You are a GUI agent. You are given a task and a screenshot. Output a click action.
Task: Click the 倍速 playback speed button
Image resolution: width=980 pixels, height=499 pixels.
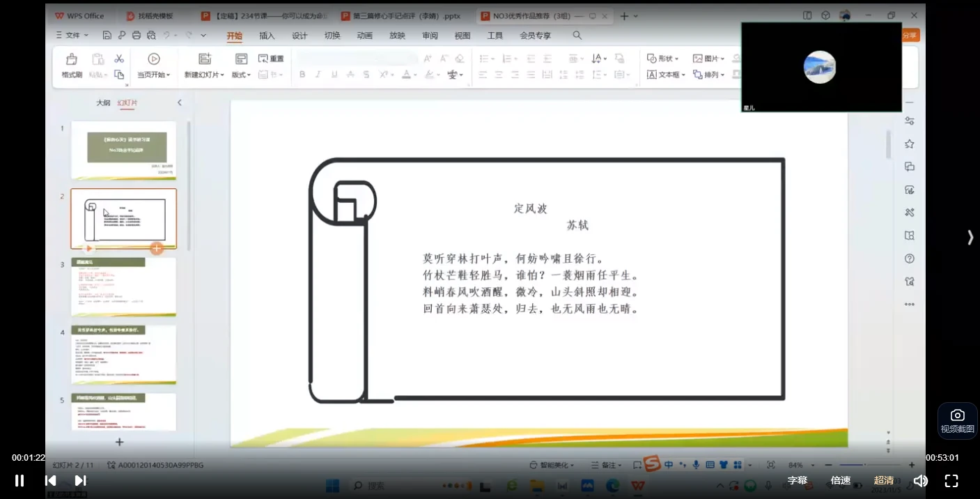840,480
